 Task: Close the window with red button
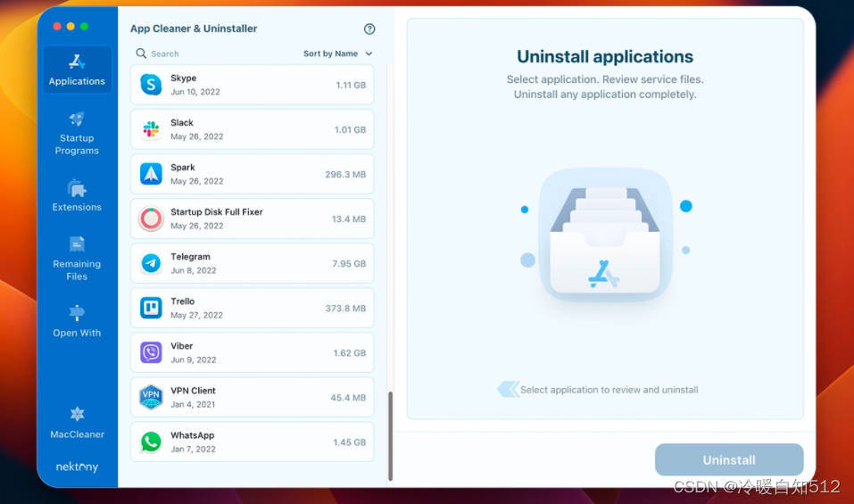(57, 26)
